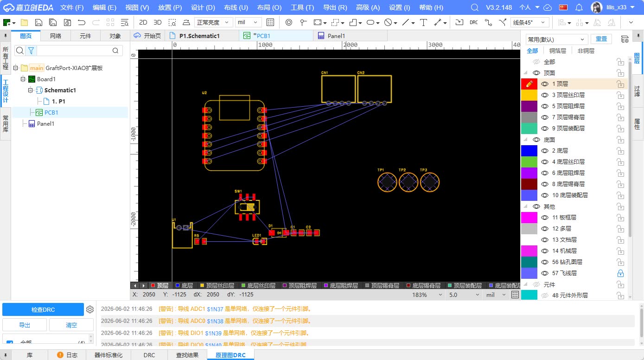Select the Text tool

423,22
